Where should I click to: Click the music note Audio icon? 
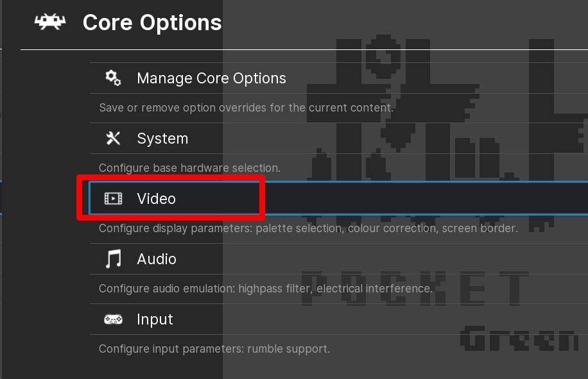[113, 259]
